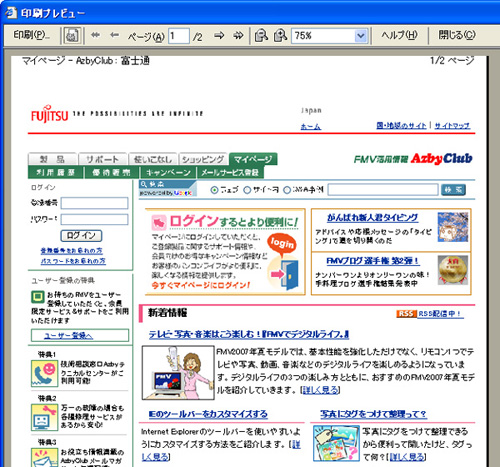
Task: Click the zoom in magnifier icon
Action: (x=280, y=35)
